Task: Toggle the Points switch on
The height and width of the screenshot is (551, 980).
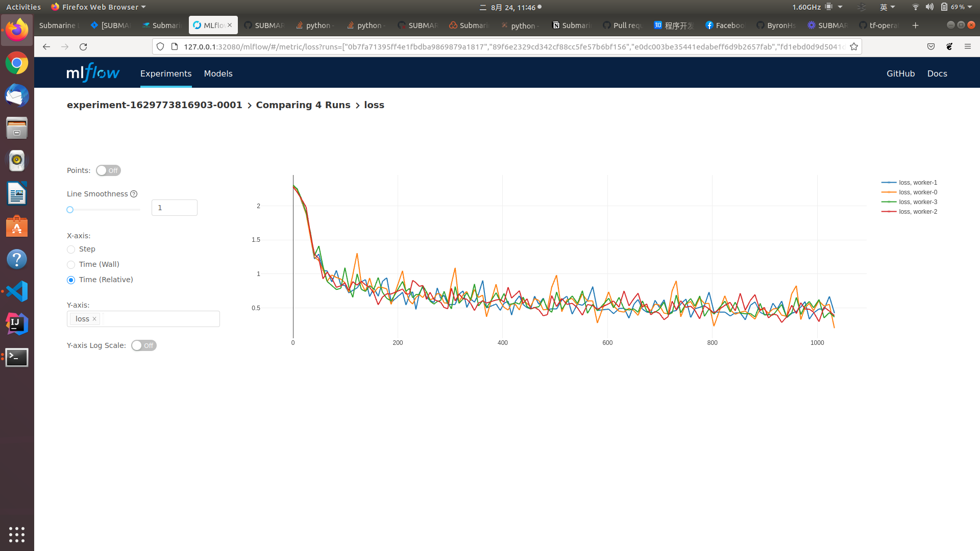Action: click(108, 170)
